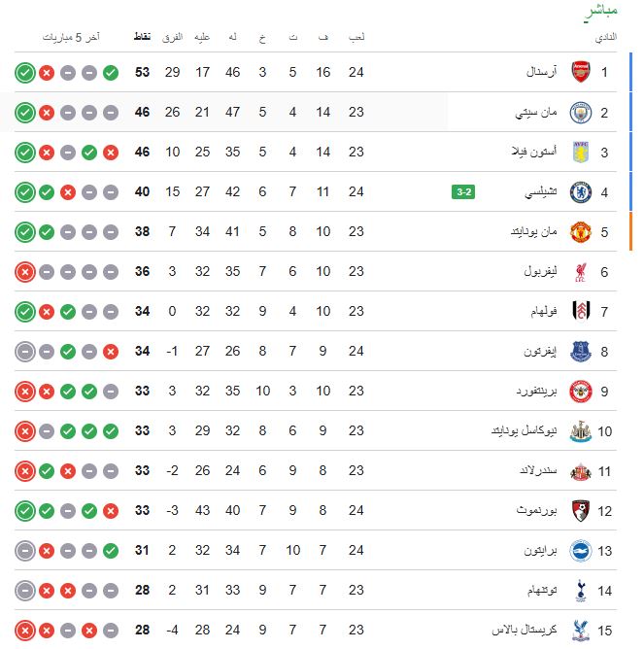Click the Aston Villa crest icon
The image size is (644, 649).
(580, 152)
